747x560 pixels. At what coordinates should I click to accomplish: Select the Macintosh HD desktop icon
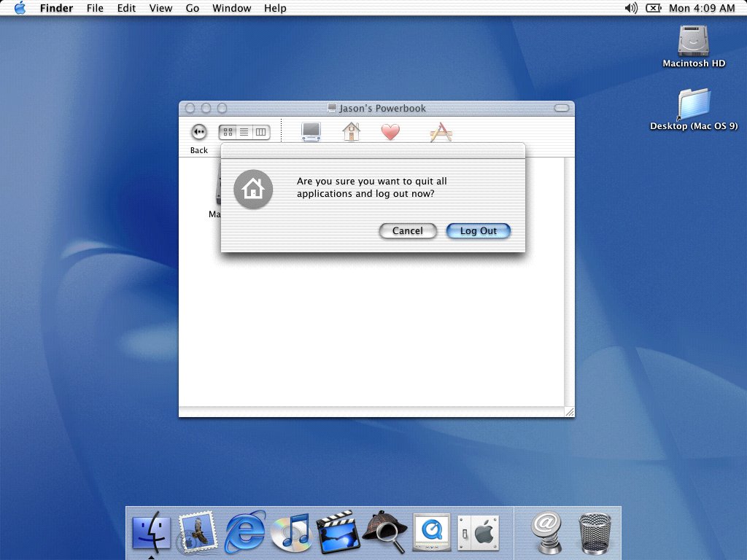694,46
